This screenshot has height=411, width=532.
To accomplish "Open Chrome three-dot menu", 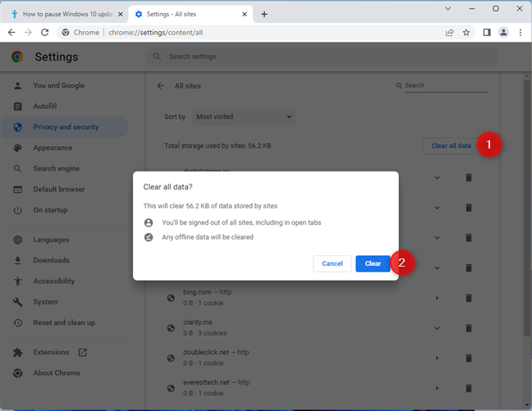I will (x=521, y=33).
